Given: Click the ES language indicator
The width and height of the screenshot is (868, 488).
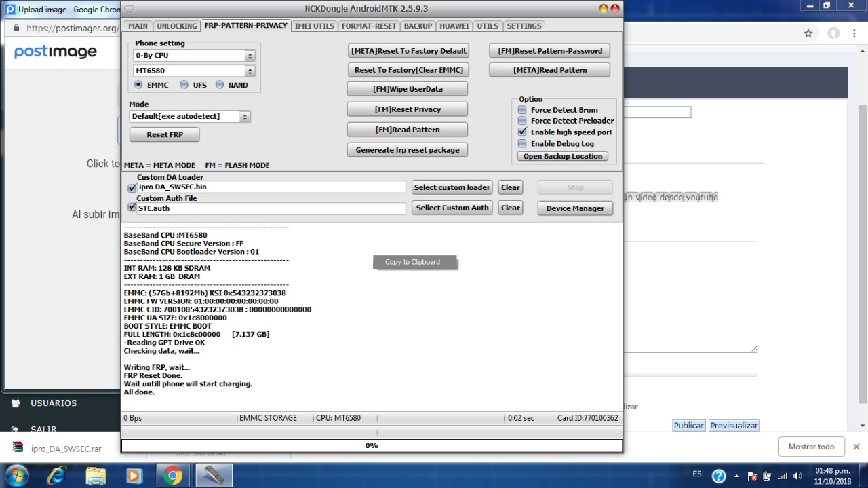Looking at the screenshot, I should [697, 474].
